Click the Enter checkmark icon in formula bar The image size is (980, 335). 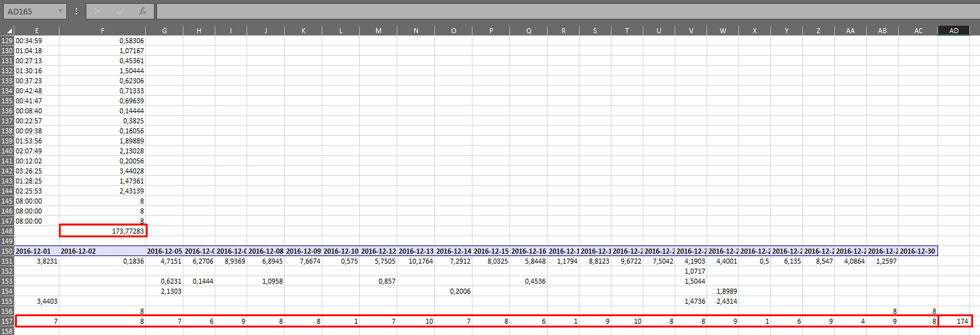(120, 11)
